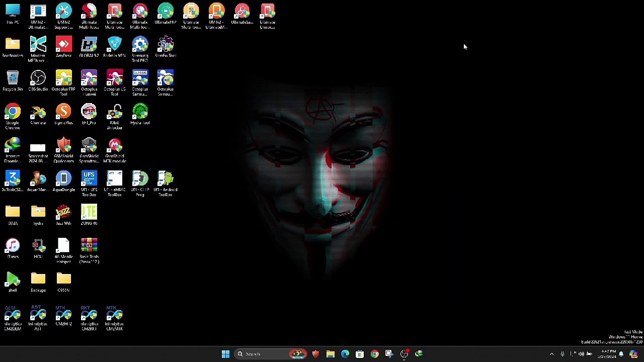Open the SigmaPlus shortcut
This screenshot has height=362, width=644.
click(63, 115)
